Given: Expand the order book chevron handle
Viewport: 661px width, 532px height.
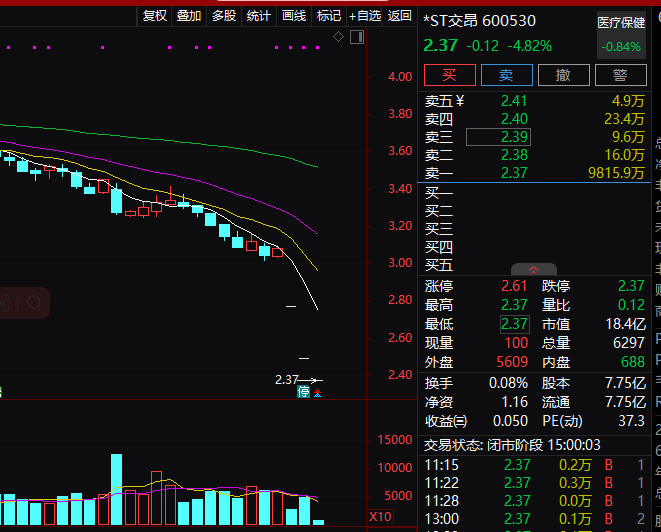Looking at the screenshot, I should point(534,269).
